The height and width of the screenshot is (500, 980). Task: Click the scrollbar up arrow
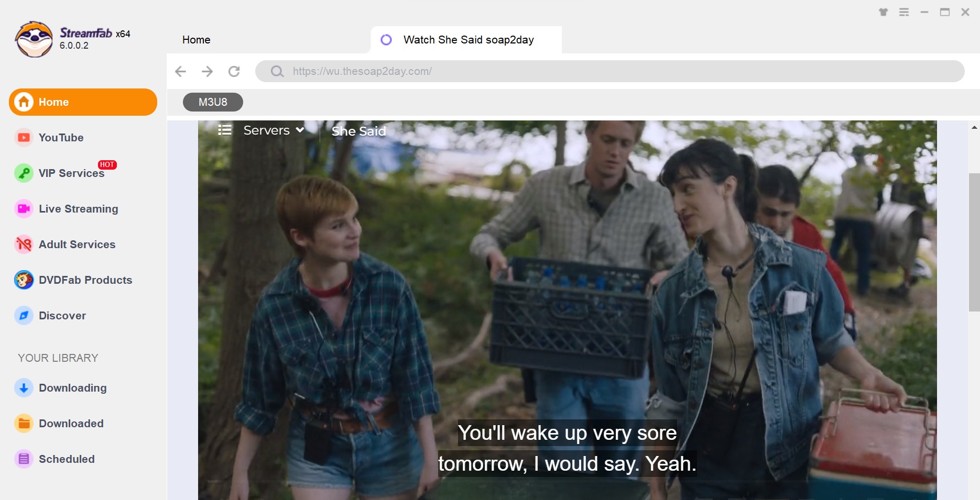point(974,127)
